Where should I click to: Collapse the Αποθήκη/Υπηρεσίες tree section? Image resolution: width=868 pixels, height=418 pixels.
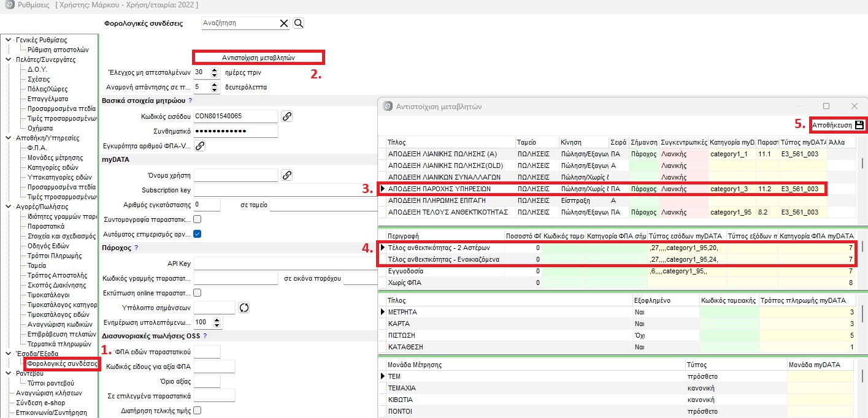click(9, 138)
